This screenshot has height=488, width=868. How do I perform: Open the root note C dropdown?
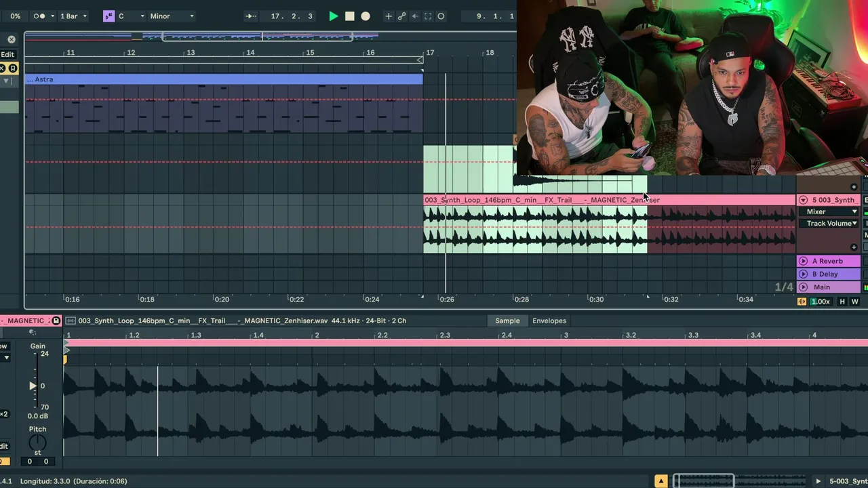tap(132, 16)
